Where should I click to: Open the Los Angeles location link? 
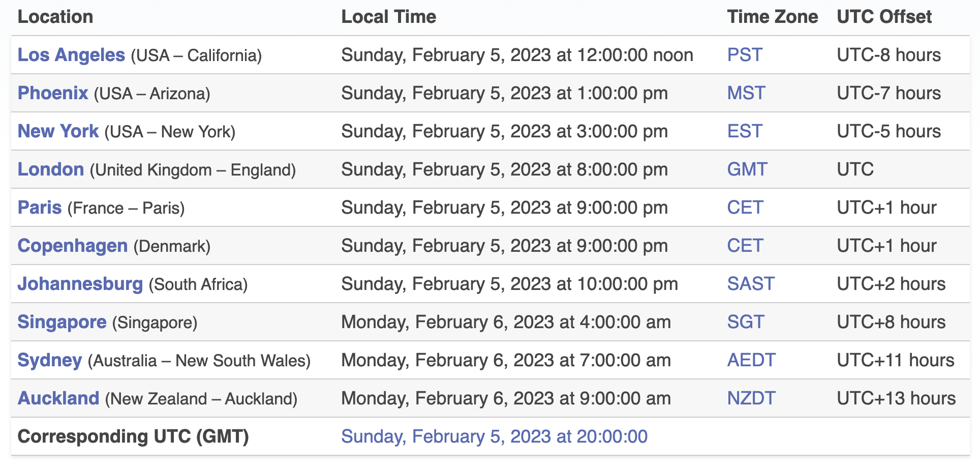[x=71, y=55]
